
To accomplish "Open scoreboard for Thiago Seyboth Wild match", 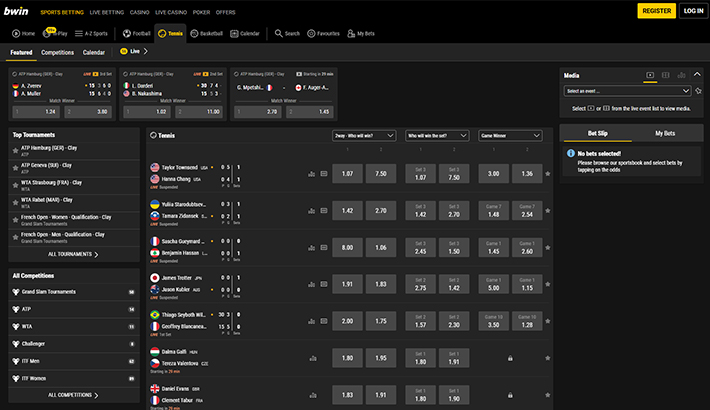I will 324,321.
